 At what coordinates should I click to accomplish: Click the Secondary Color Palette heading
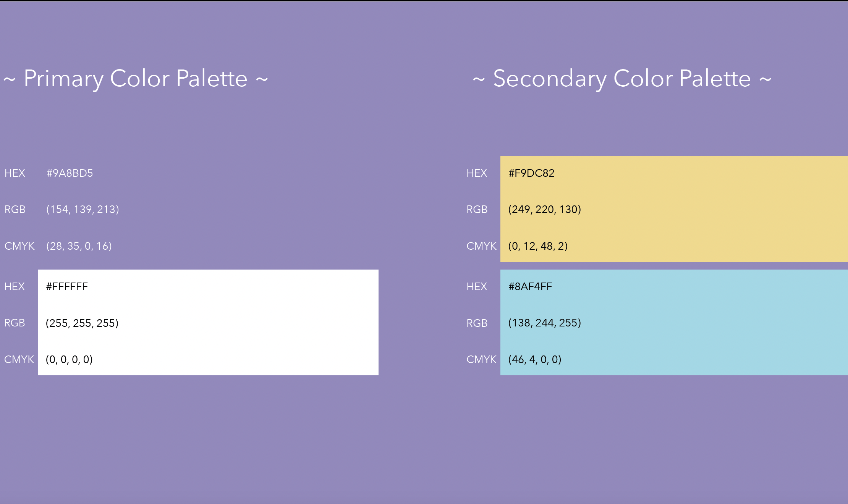point(622,79)
